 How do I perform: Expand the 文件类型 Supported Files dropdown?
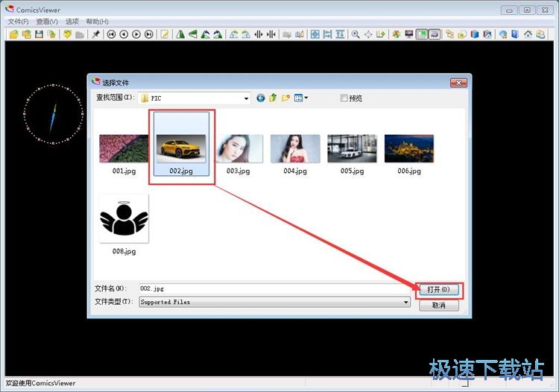pyautogui.click(x=405, y=302)
